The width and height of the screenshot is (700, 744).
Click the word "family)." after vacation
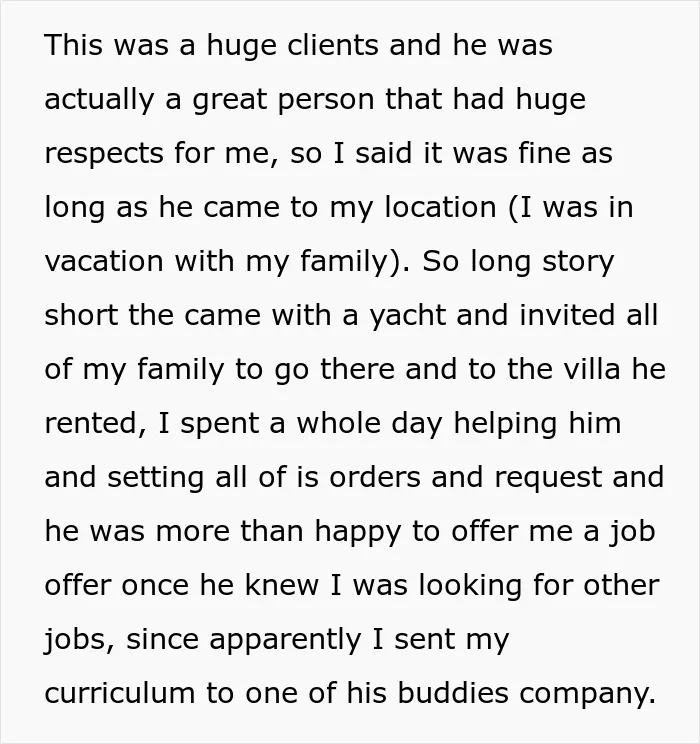click(355, 262)
